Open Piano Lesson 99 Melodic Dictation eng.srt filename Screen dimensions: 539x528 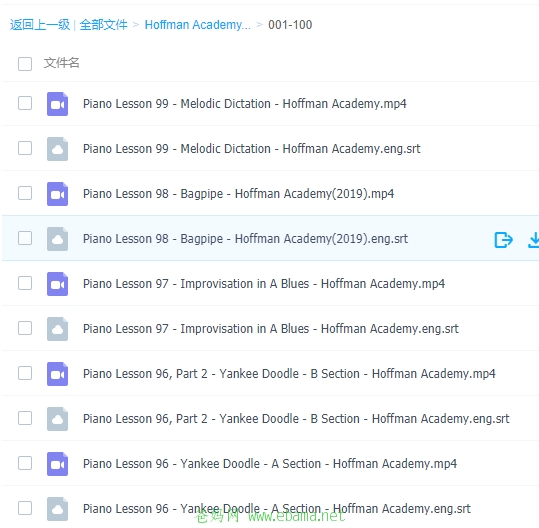[x=252, y=149]
